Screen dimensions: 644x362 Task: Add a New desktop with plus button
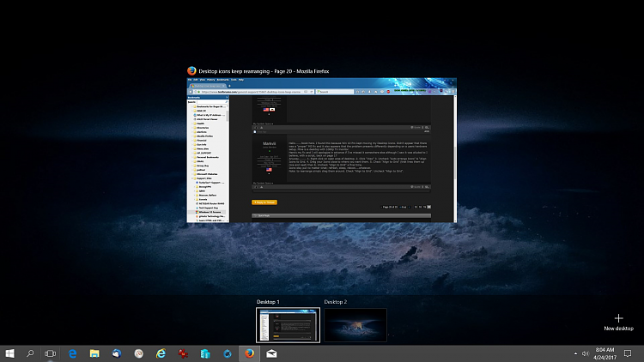(618, 319)
